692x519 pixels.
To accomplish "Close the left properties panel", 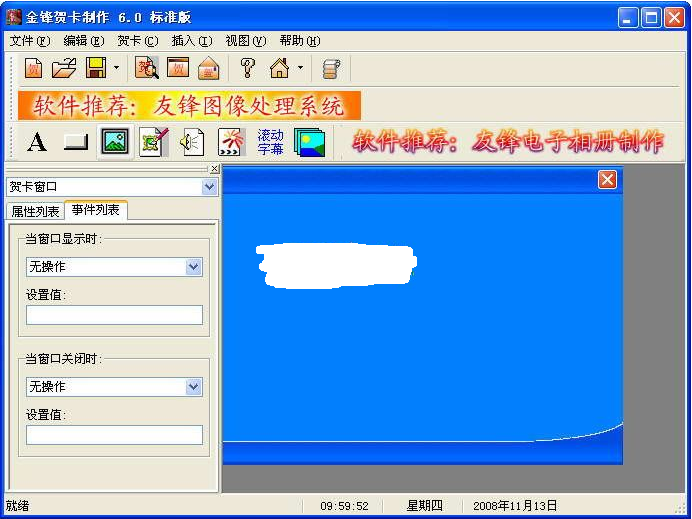I will pos(214,169).
